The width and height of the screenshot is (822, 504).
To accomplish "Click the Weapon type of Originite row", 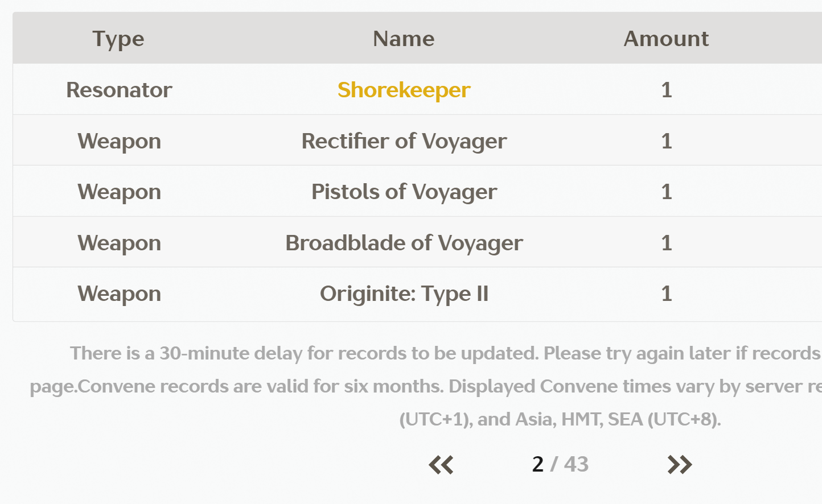I will 119,294.
